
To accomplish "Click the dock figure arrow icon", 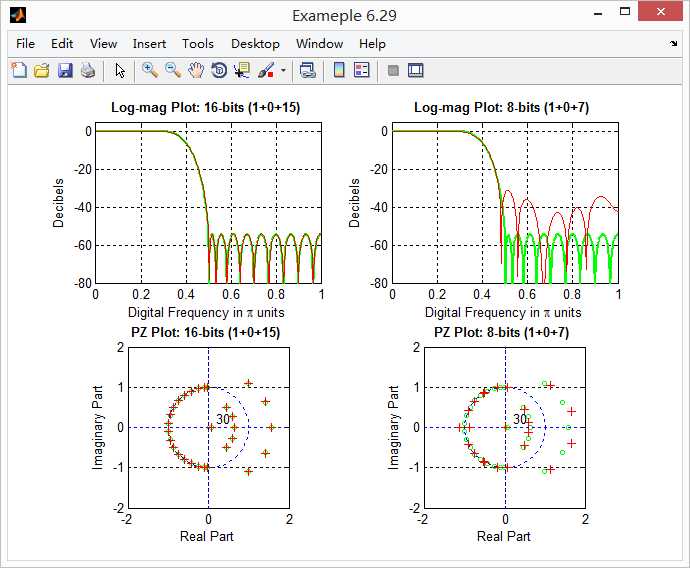I will [674, 44].
